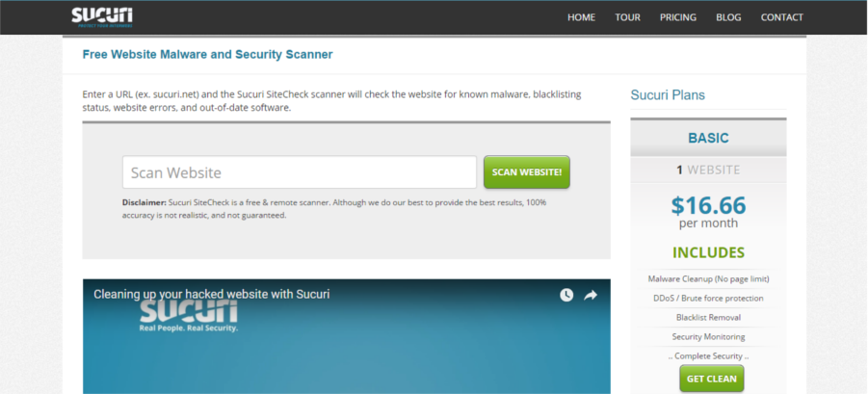This screenshot has width=868, height=394.
Task: Click the Watch Later clock icon
Action: tap(566, 295)
